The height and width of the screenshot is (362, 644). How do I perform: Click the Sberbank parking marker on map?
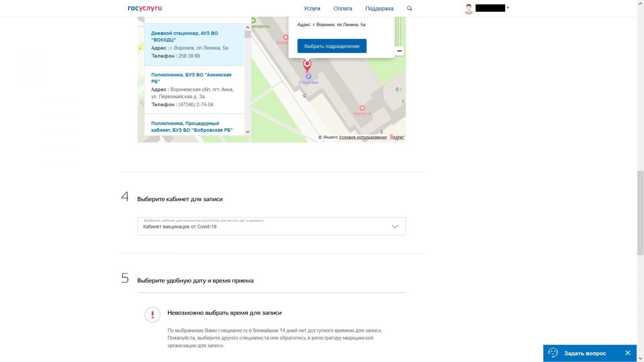308,76
